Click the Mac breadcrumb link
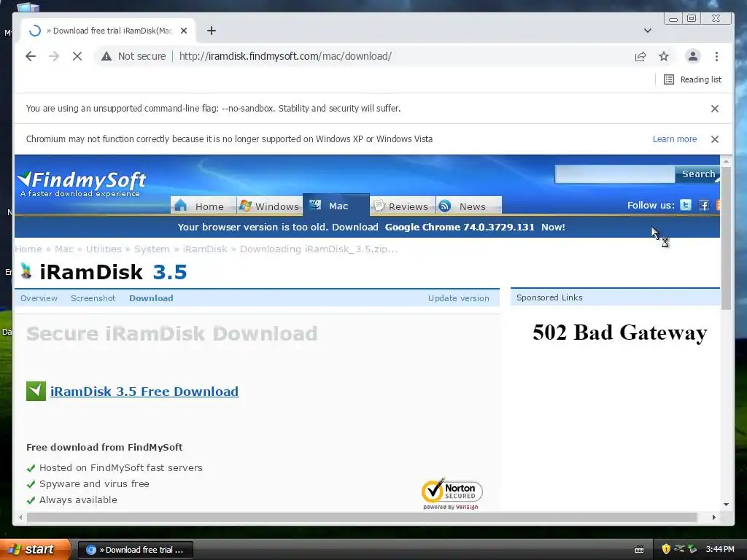 [x=64, y=249]
